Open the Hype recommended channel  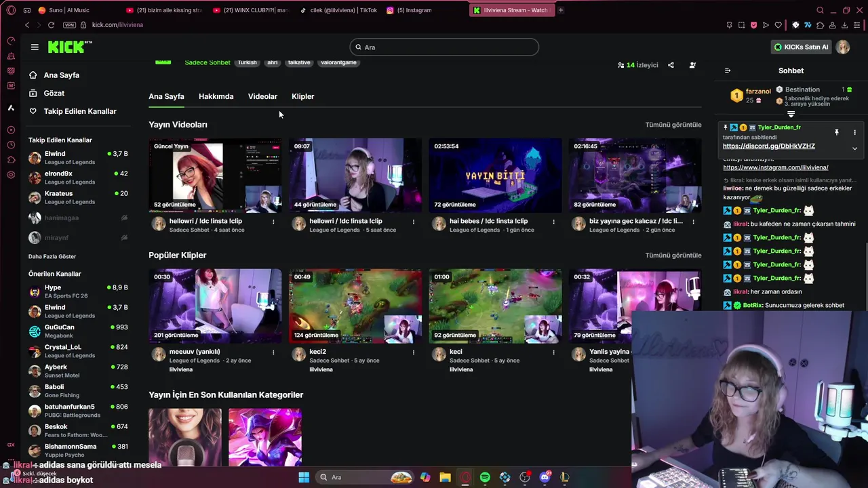click(77, 291)
